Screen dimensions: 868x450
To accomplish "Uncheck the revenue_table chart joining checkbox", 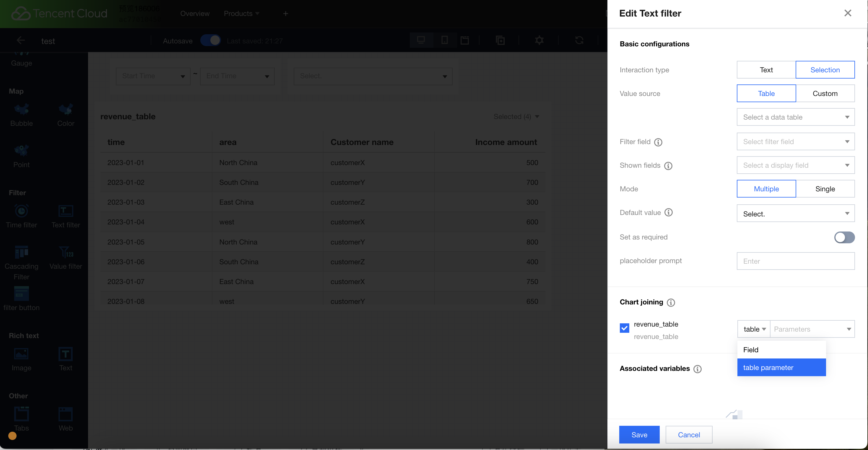I will [x=624, y=328].
